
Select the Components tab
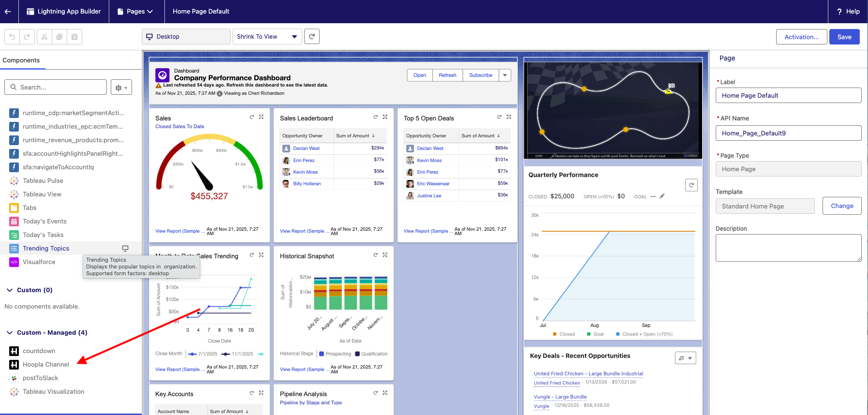click(x=21, y=60)
